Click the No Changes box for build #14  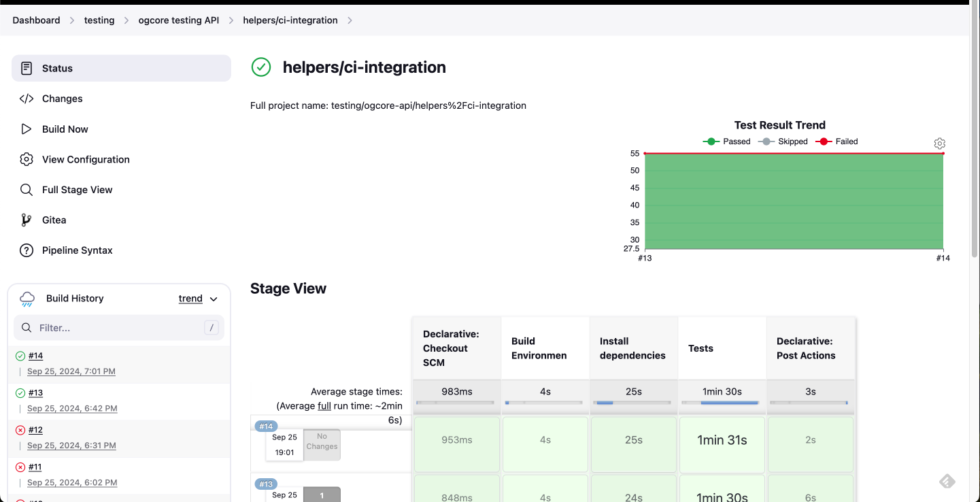(x=322, y=445)
